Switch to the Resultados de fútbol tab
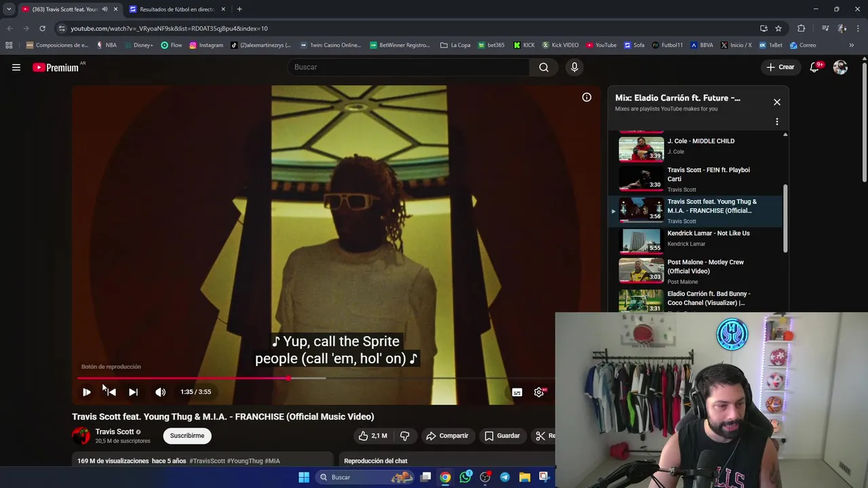Screen dimensions: 868x488 pos(177,9)
